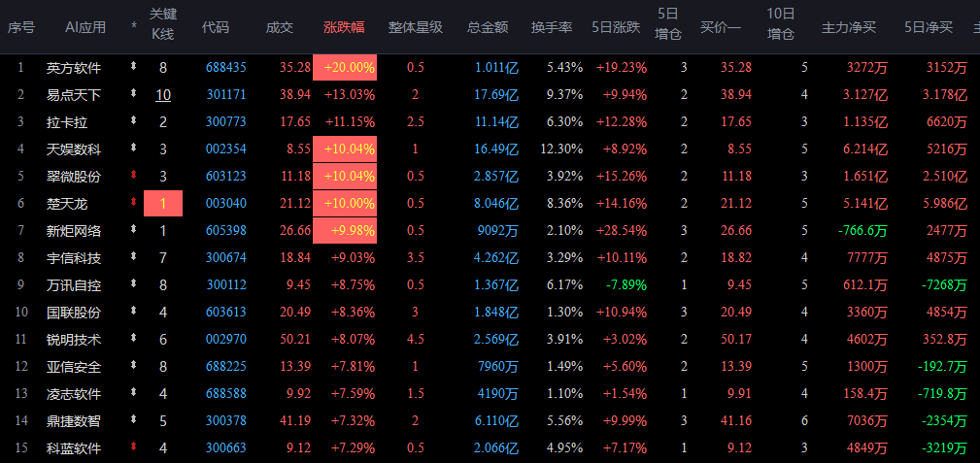This screenshot has width=980, height=463.
Task: Click the marker icon in 锐明技术 row
Action: (x=133, y=338)
